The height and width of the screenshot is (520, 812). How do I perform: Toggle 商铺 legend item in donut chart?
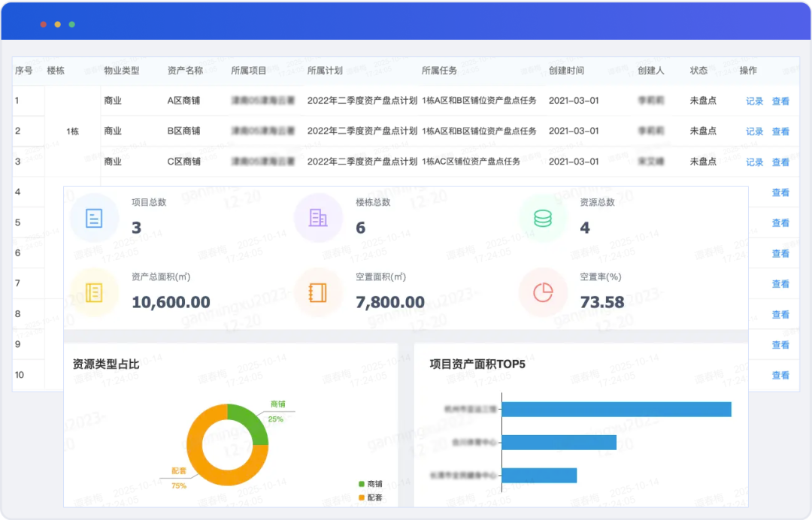pyautogui.click(x=369, y=485)
